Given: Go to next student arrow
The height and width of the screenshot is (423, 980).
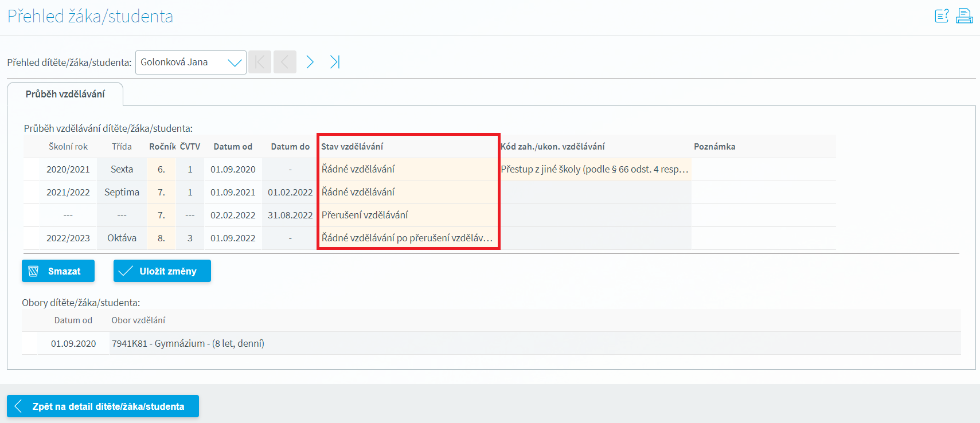Looking at the screenshot, I should point(310,62).
